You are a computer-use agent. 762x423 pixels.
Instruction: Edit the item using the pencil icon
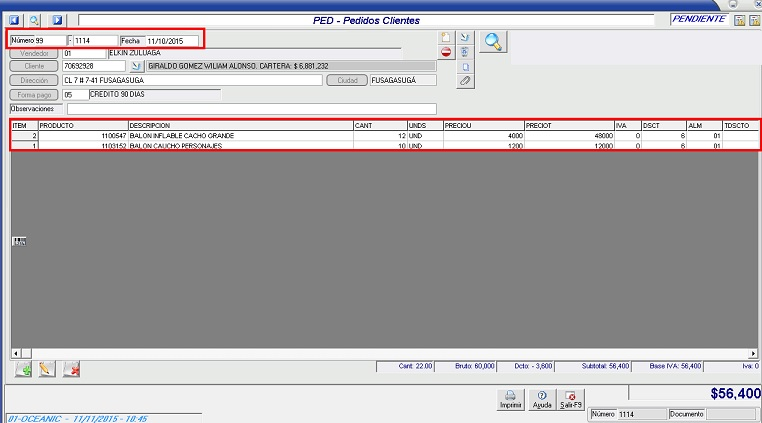[x=46, y=370]
